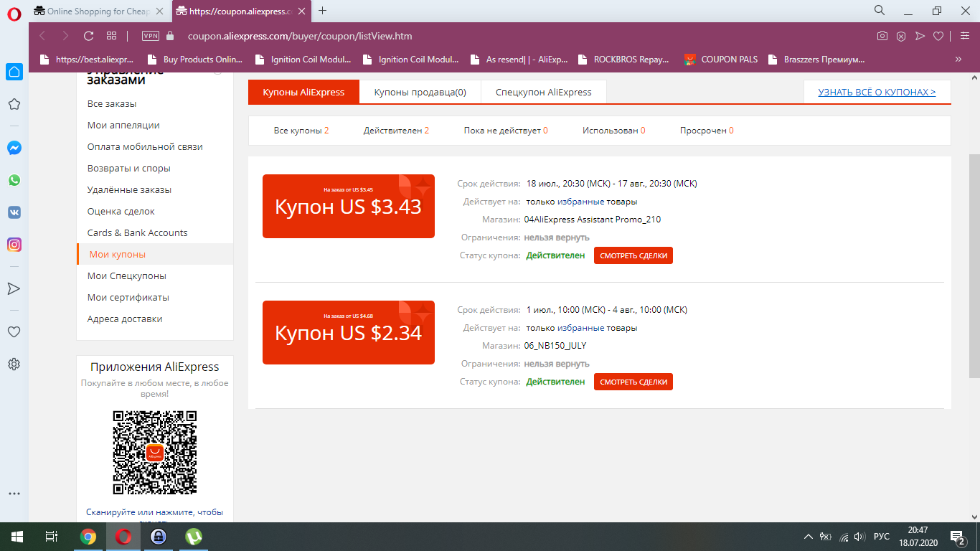Open Facebook Messenger in the sidebar
The width and height of the screenshot is (980, 551).
pos(14,148)
